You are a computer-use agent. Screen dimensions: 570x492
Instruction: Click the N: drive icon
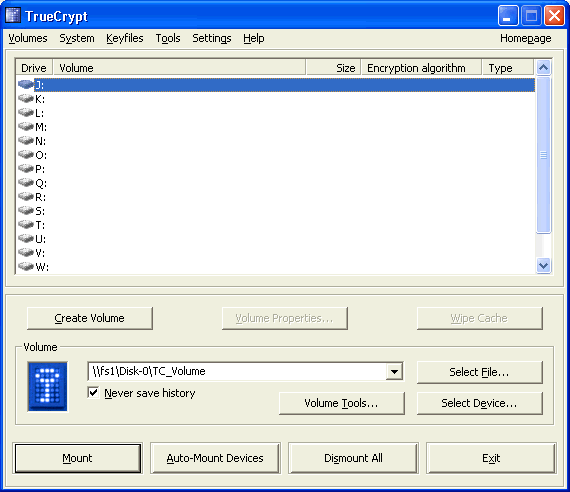(26, 141)
